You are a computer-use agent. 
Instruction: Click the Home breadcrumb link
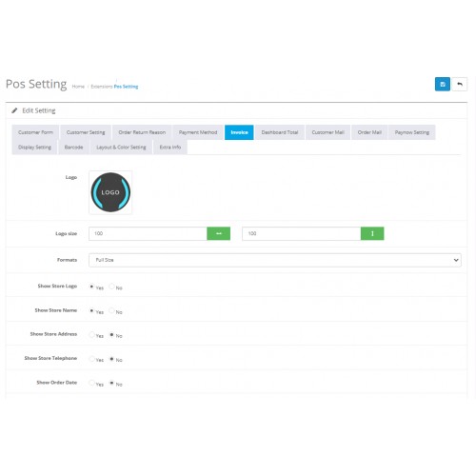coord(78,87)
